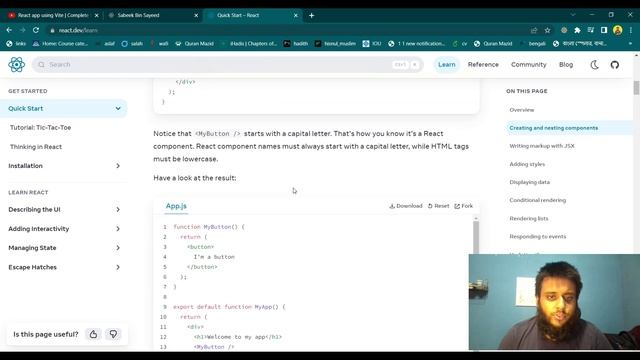Open the Chrome profile avatar
640x360 pixels.
coord(618,30)
